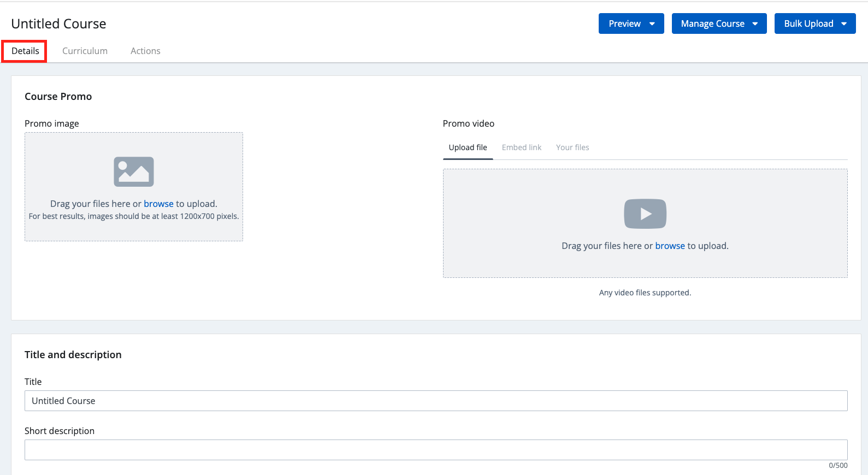Switch to the Curriculum tab
868x475 pixels.
point(85,51)
